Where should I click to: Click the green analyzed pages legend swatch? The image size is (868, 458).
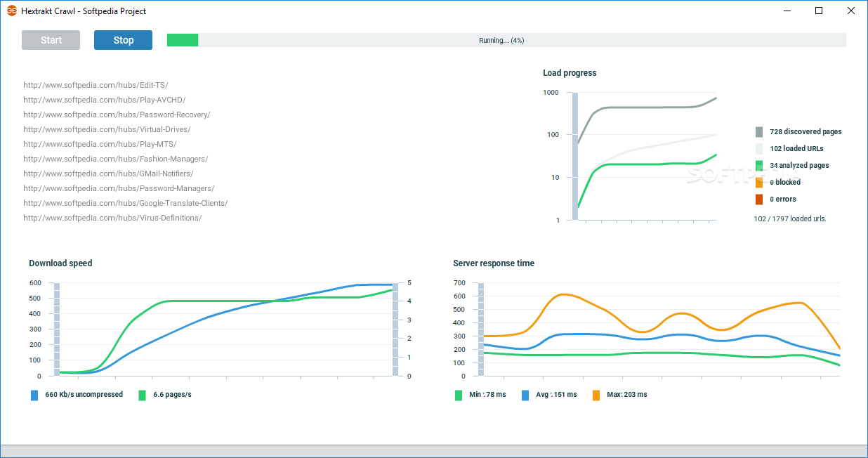pyautogui.click(x=759, y=166)
